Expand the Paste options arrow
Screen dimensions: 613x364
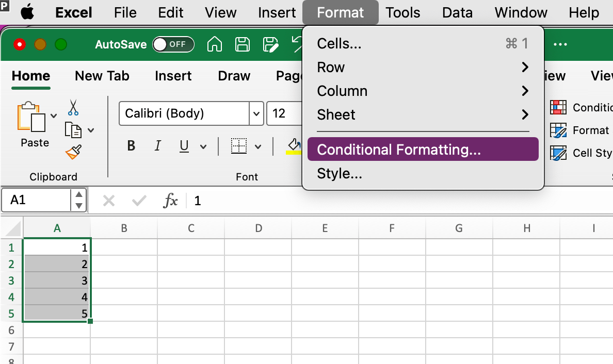click(54, 115)
